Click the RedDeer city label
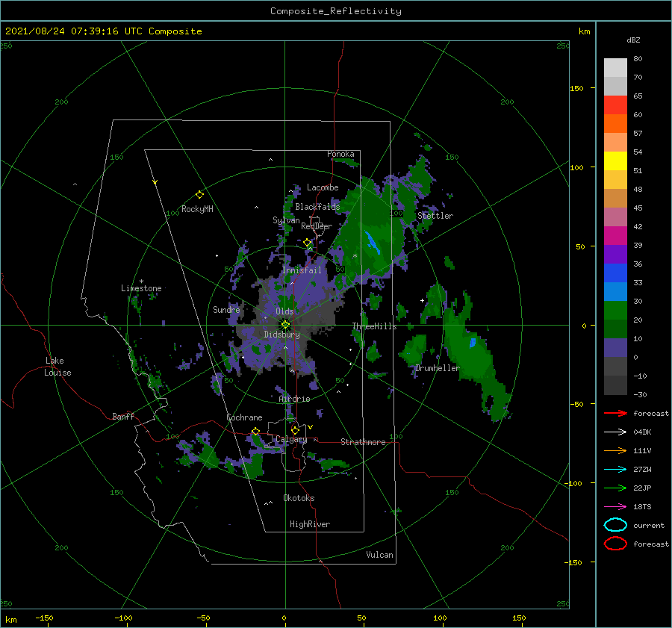 tap(317, 226)
